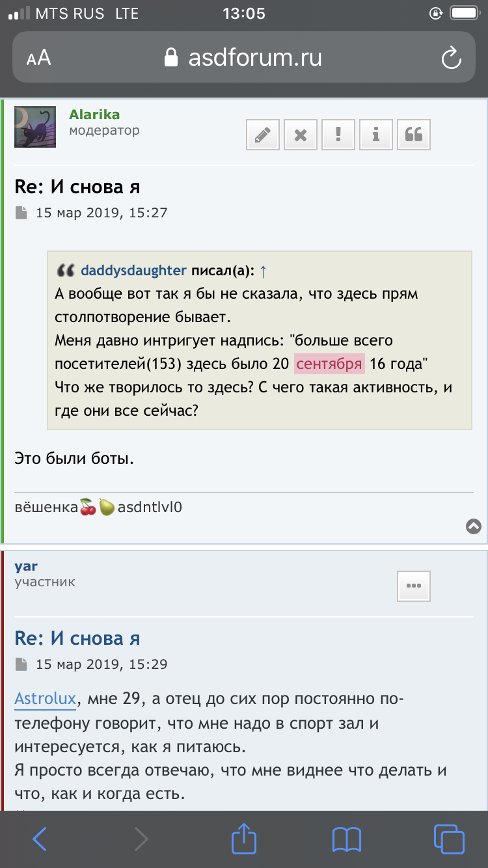Open Alarika's avatar thumbnail
Screen dimensions: 488x868
click(x=34, y=126)
